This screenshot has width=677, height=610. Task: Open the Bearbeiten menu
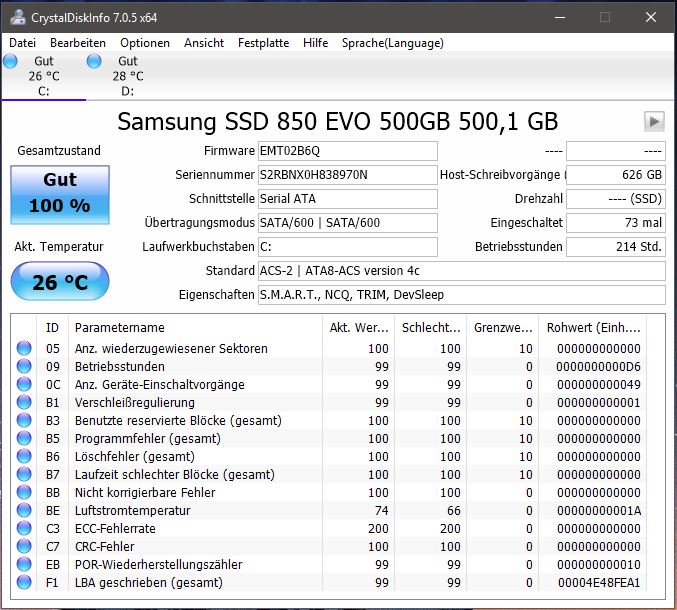(x=78, y=43)
